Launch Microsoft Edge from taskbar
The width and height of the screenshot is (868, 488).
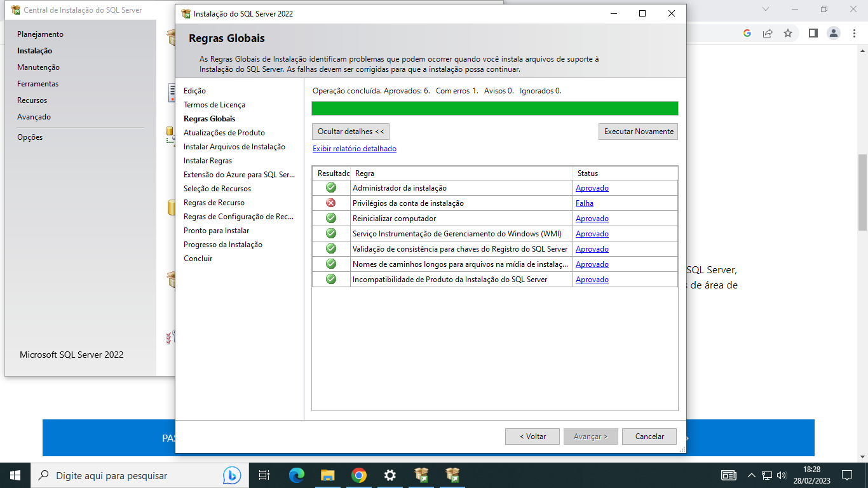[x=297, y=475]
